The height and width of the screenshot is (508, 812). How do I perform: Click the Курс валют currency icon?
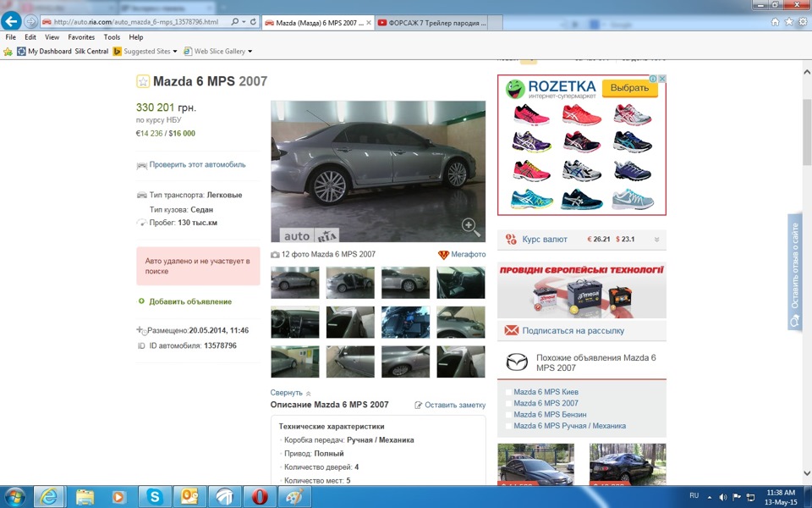511,239
